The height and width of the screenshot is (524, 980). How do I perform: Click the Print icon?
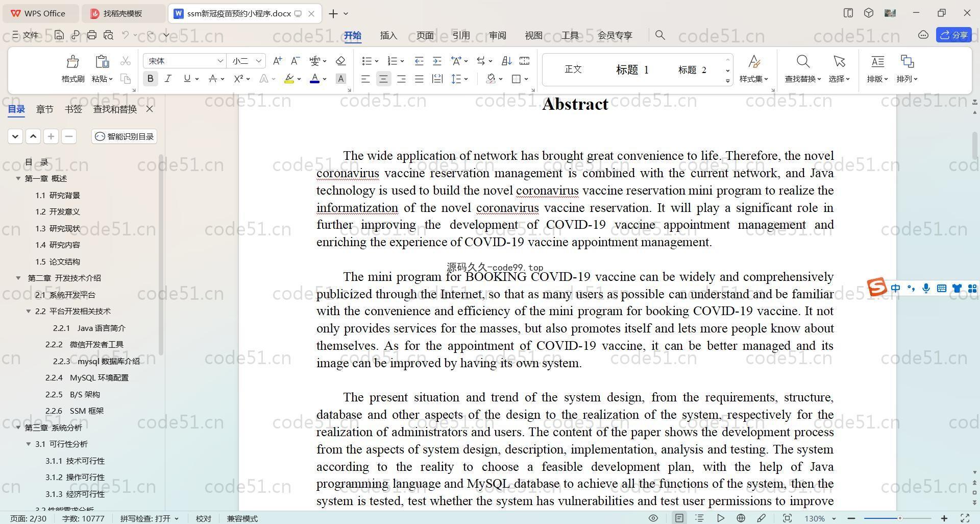pos(92,35)
